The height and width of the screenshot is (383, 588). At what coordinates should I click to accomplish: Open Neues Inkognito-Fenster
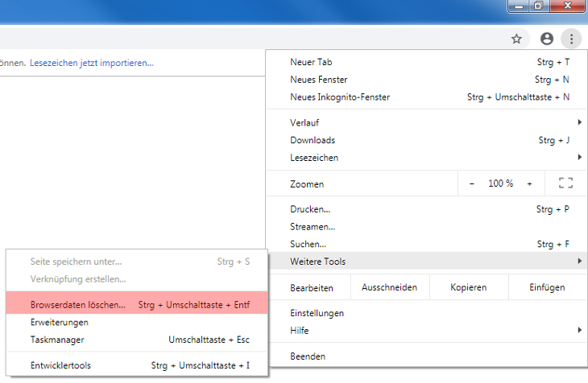tap(427, 97)
